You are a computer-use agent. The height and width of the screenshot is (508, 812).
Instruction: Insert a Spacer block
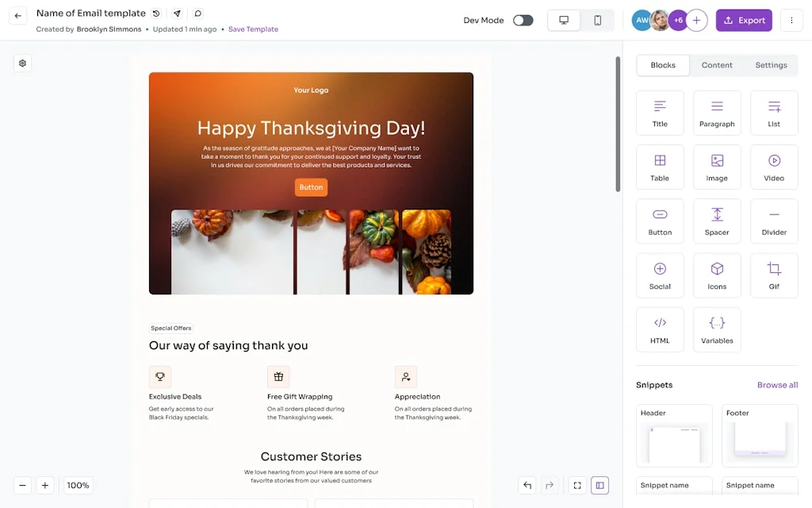tap(717, 221)
